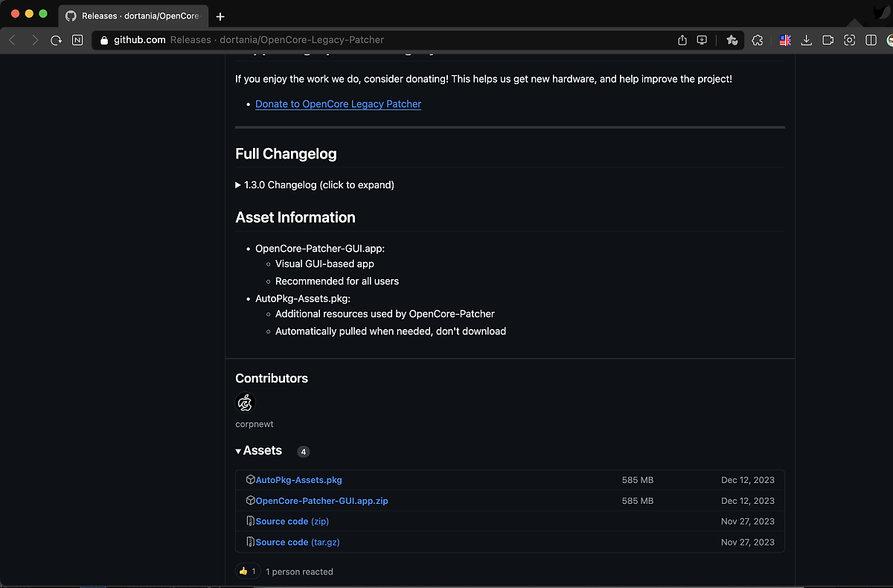Click Dec 12, 2023 date of OpenCore-Patcher-GUI.app.zip

[748, 501]
